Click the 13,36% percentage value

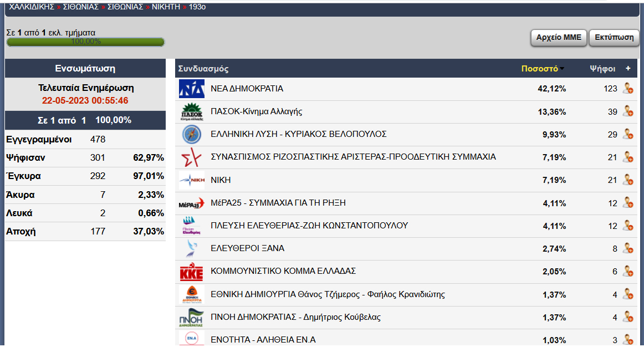(551, 112)
